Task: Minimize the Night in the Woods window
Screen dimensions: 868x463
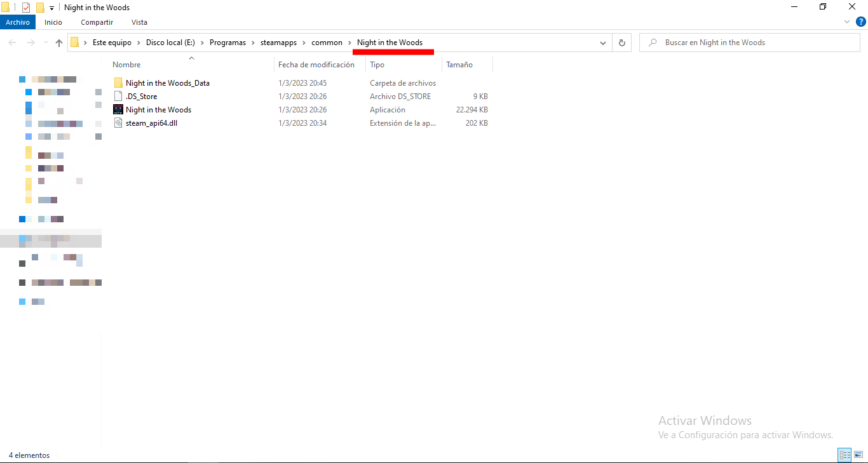Action: tap(794, 7)
